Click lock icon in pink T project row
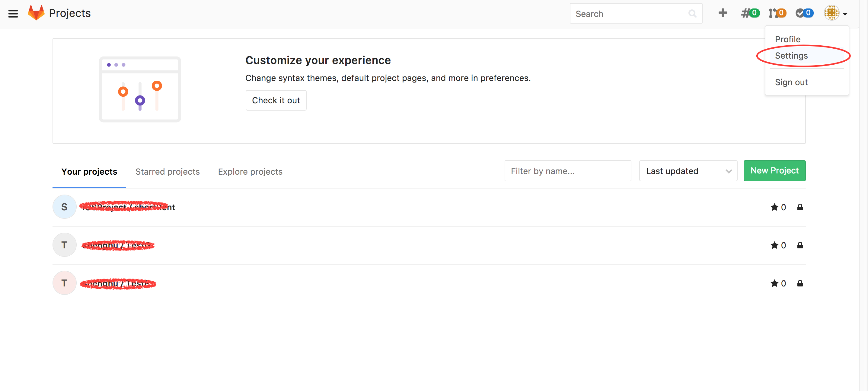The image size is (868, 391). pos(800,283)
